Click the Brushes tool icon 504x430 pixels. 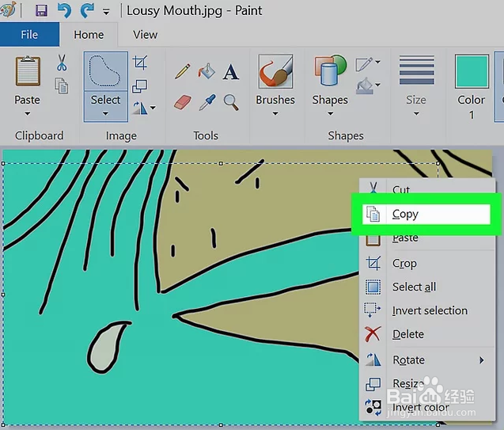click(x=275, y=71)
